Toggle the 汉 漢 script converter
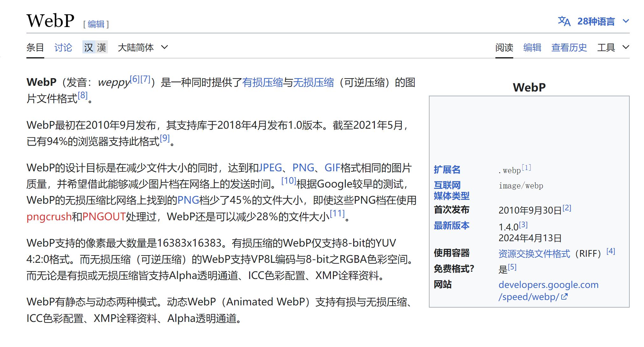644x347 pixels. tap(95, 48)
